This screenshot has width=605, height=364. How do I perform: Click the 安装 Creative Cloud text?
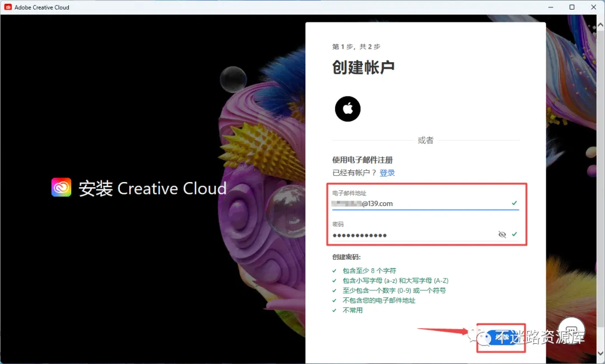(152, 189)
